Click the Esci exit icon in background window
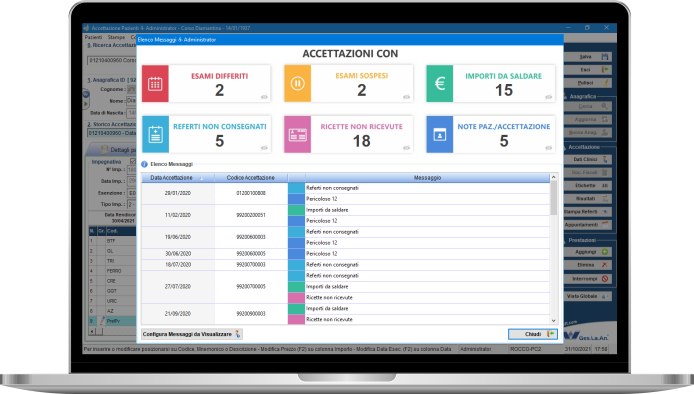 coord(605,70)
